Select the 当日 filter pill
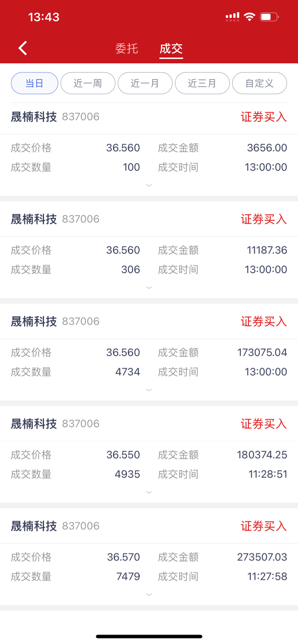 35,83
